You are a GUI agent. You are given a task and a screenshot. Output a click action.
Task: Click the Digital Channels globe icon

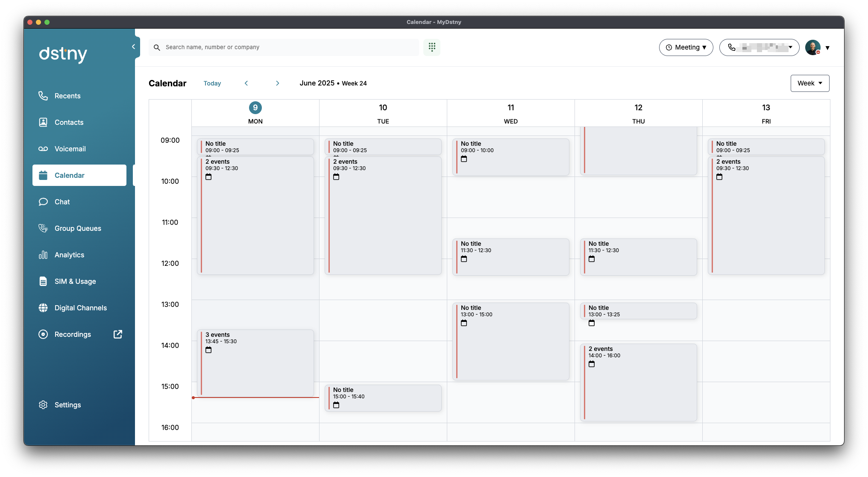click(x=43, y=308)
